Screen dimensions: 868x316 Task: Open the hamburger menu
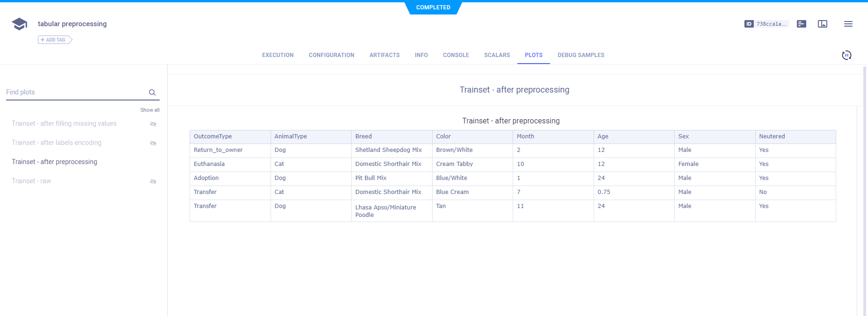pos(848,24)
